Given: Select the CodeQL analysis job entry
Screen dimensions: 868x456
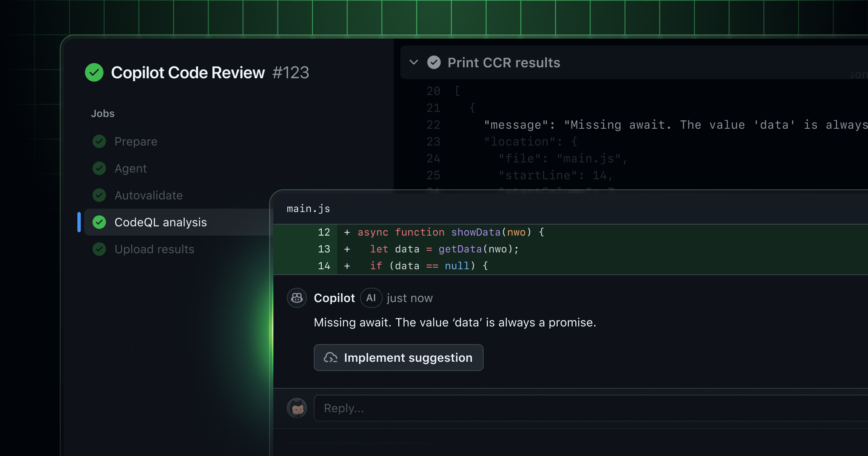Looking at the screenshot, I should [161, 222].
